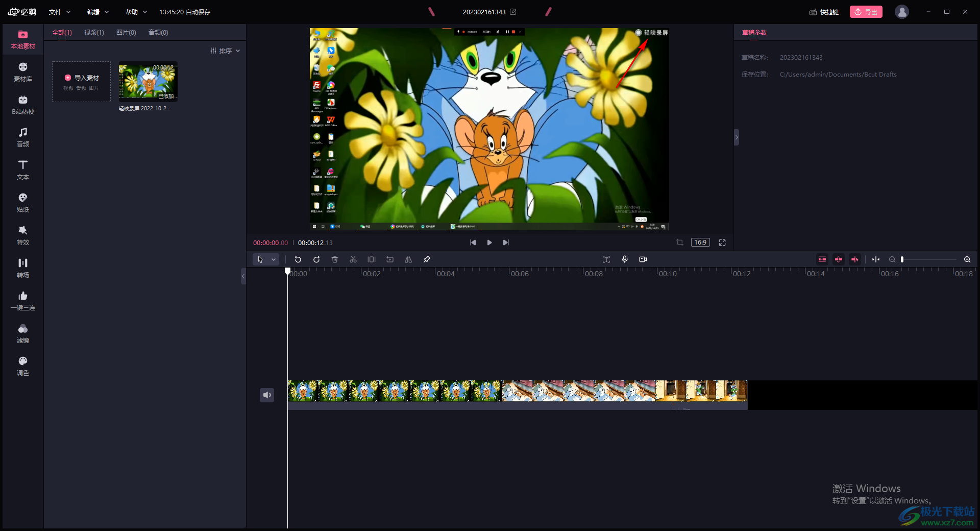Viewport: 980px width, 531px height.
Task: Open the 音频 audio panel
Action: tap(23, 138)
